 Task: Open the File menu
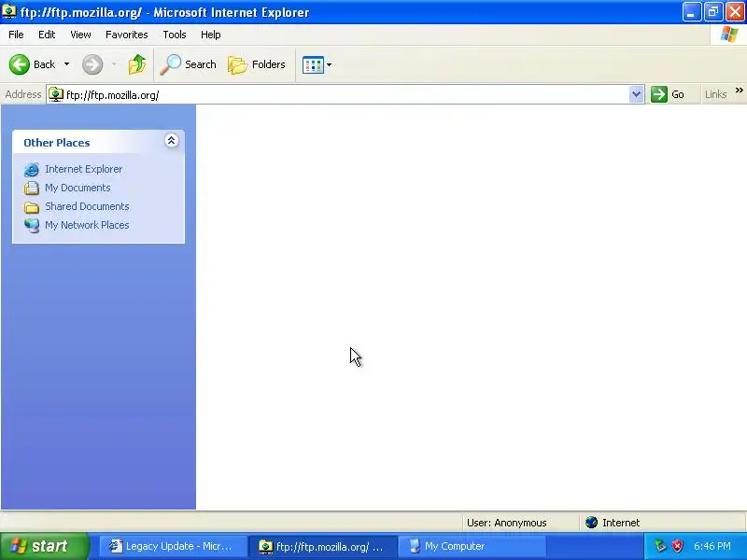16,35
